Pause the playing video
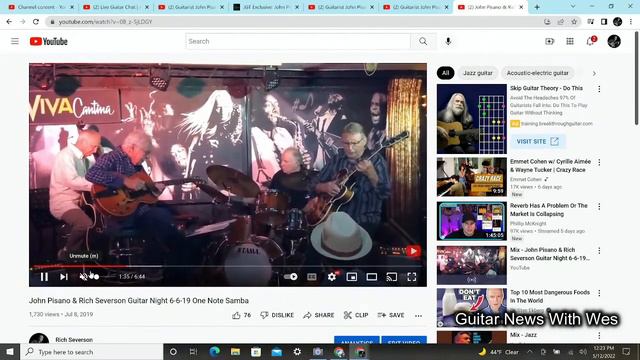Viewport: 640px width, 360px height. (44, 277)
